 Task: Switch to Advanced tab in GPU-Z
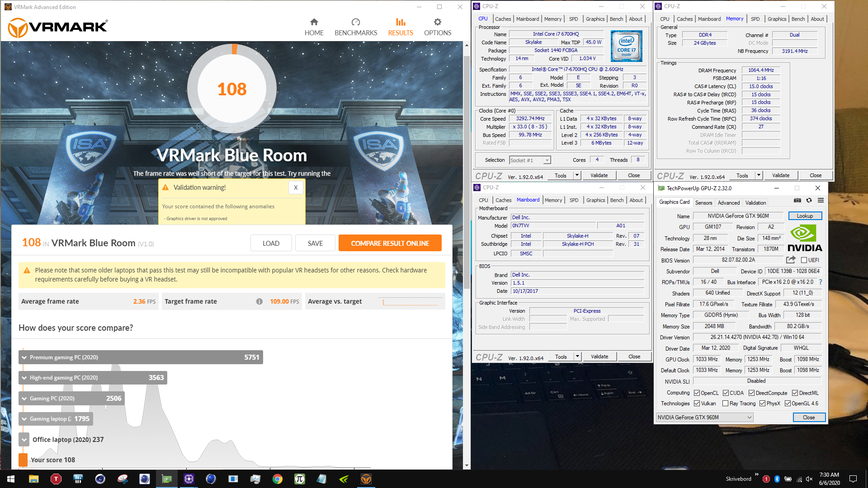(729, 203)
